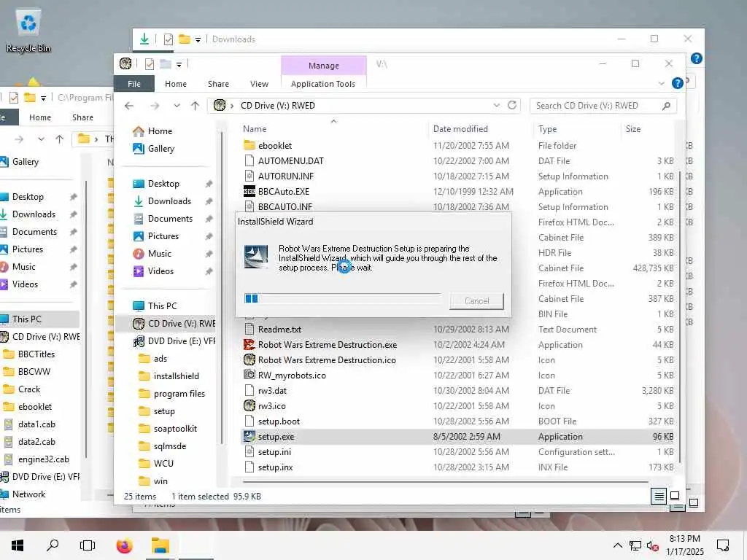Viewport: 747px width, 560px height.
Task: Refresh the CD Drive folder view
Action: pyautogui.click(x=512, y=105)
